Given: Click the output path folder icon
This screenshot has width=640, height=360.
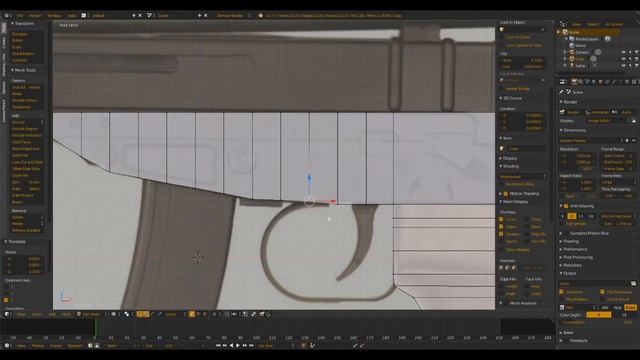Looking at the screenshot, I should (x=633, y=283).
